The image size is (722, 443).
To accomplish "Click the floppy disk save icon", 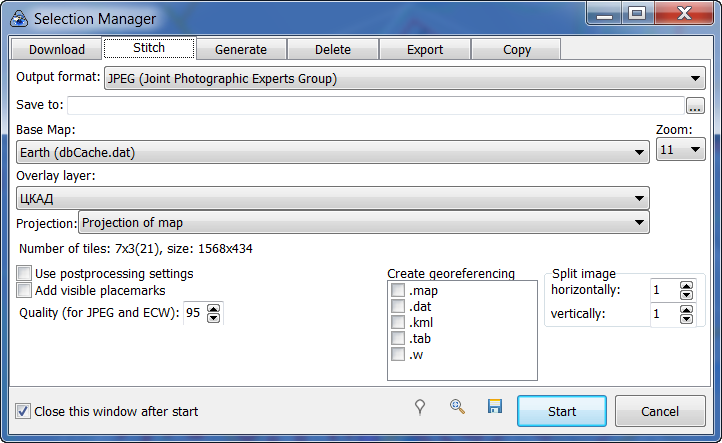I will (x=494, y=407).
